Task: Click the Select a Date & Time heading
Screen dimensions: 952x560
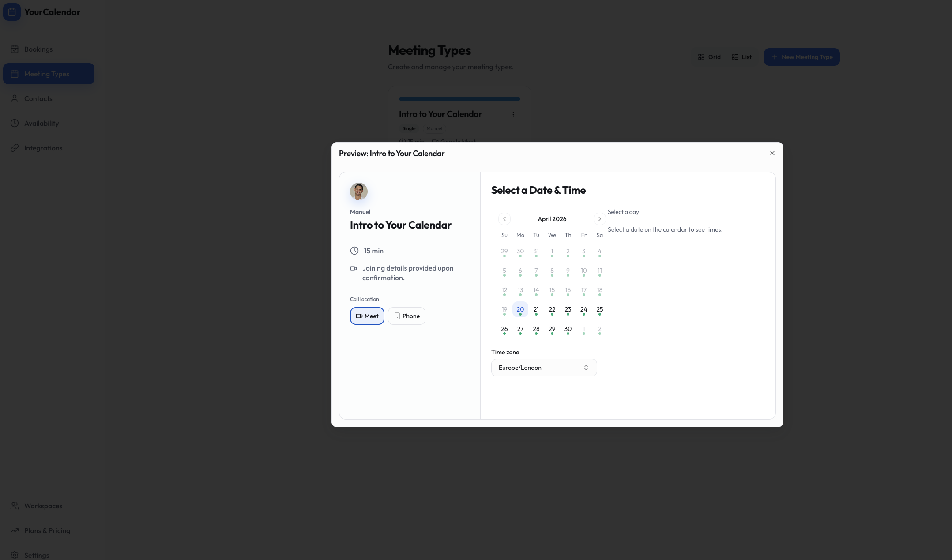Action: point(538,190)
